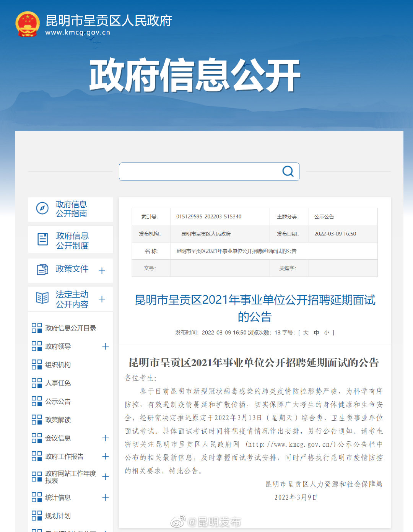Click index number 015129595-202203-515340
The width and height of the screenshot is (413, 532).
click(x=209, y=216)
